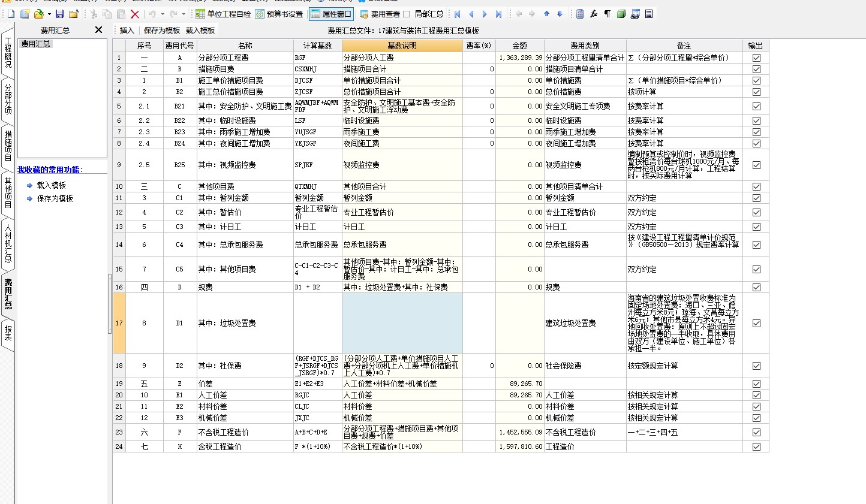Click the Copy icon in toolbar

[x=107, y=14]
